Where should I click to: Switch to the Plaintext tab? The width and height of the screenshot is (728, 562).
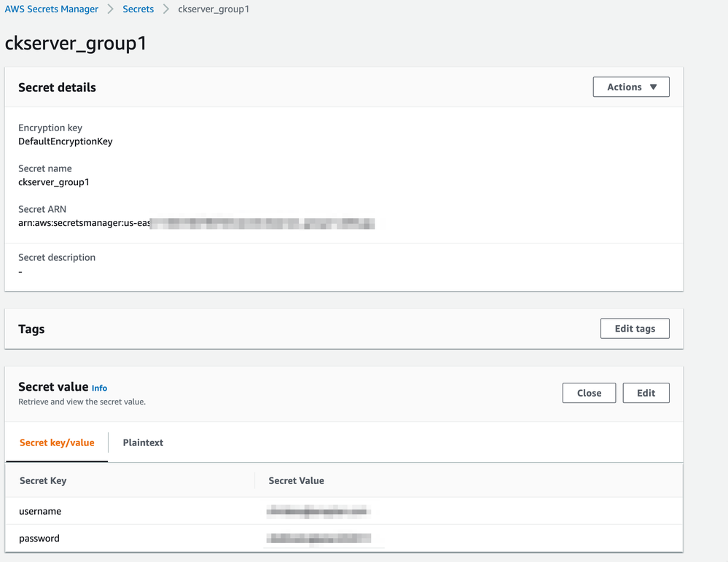[x=143, y=442]
